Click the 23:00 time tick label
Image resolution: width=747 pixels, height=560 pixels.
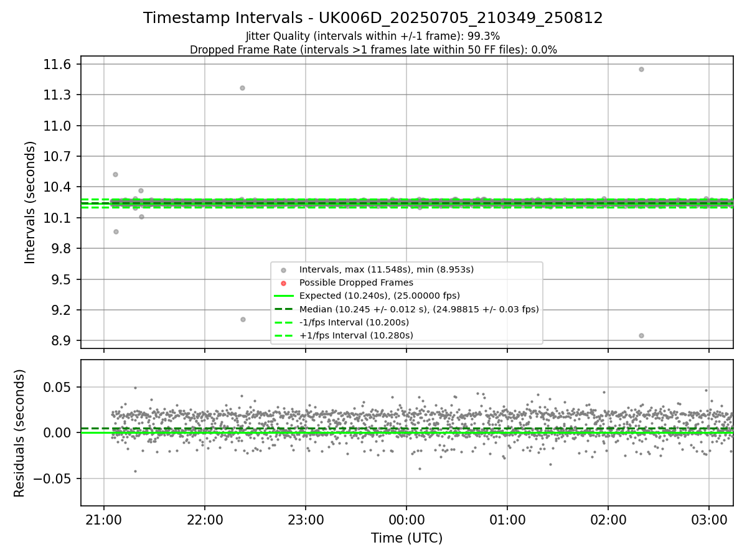point(305,519)
